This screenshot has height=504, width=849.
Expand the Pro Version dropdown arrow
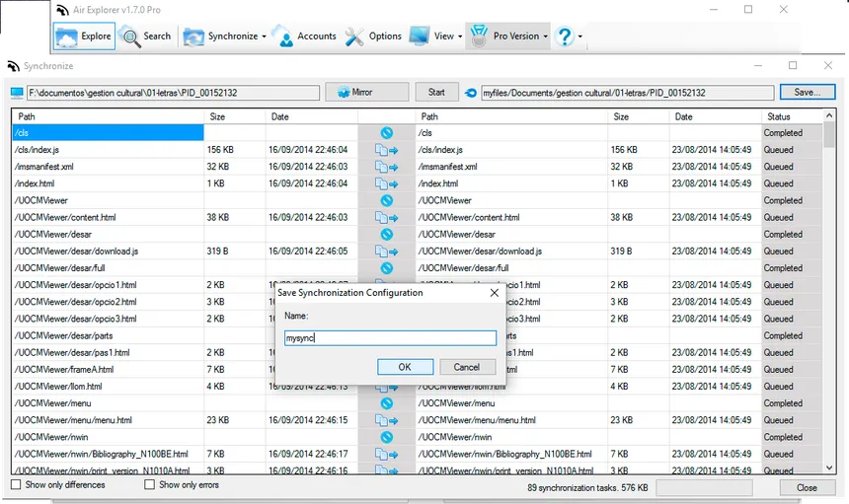(545, 36)
